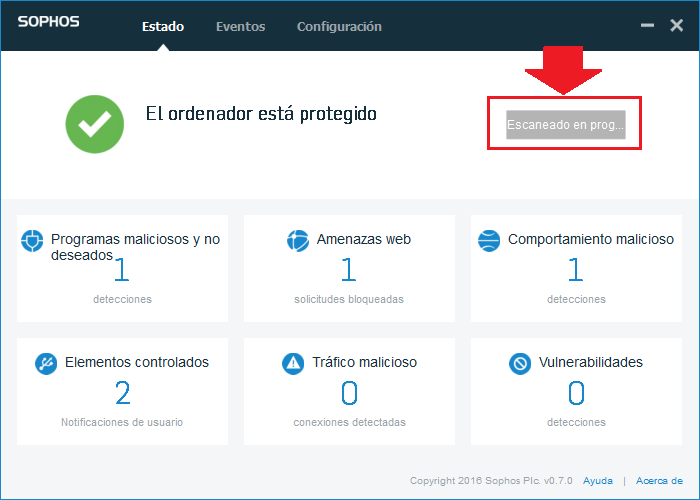700x500 pixels.
Task: Click the blocked requests count for Amenazas web
Action: pyautogui.click(x=349, y=270)
